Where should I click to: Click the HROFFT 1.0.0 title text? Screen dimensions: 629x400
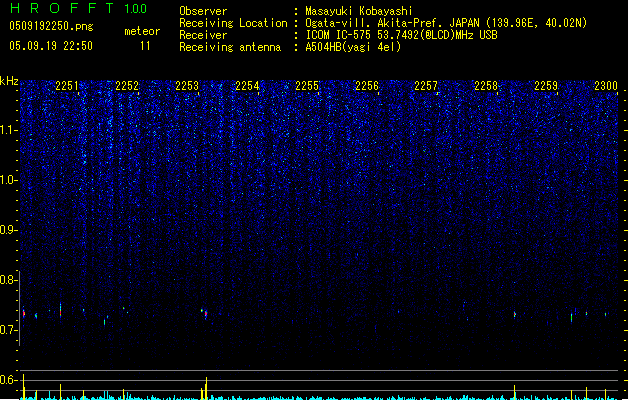[78, 8]
